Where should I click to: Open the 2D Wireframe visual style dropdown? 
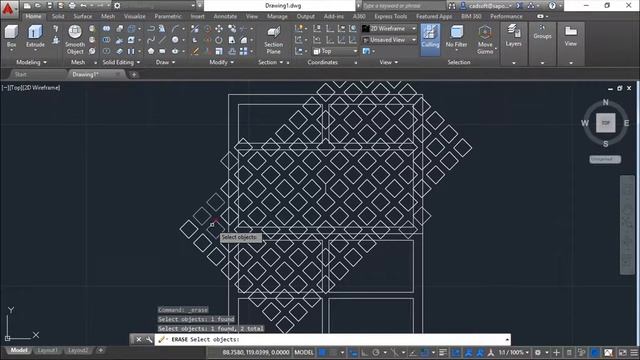coord(389,29)
